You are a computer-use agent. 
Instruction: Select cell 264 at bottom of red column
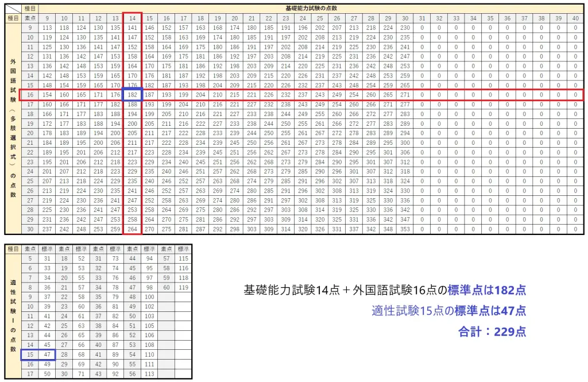(x=133, y=228)
